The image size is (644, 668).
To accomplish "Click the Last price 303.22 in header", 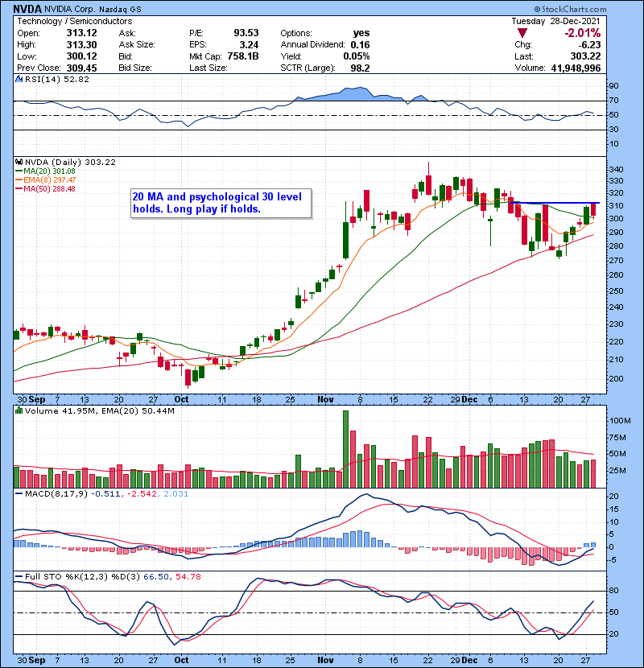I will click(x=585, y=56).
